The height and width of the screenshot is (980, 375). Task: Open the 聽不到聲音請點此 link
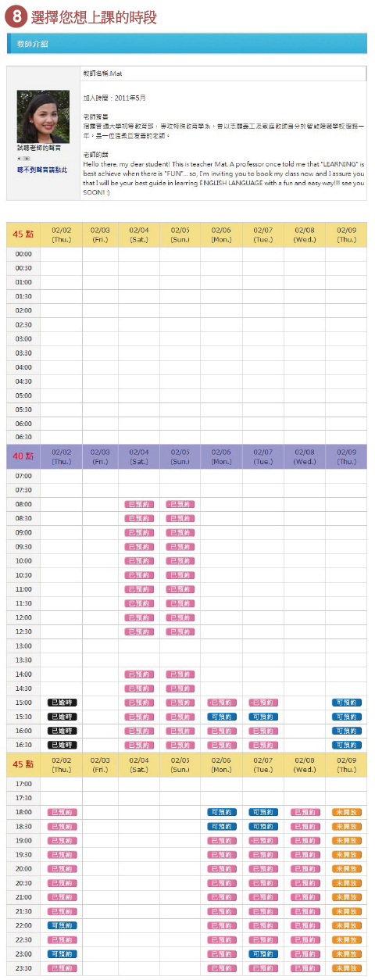click(x=43, y=170)
